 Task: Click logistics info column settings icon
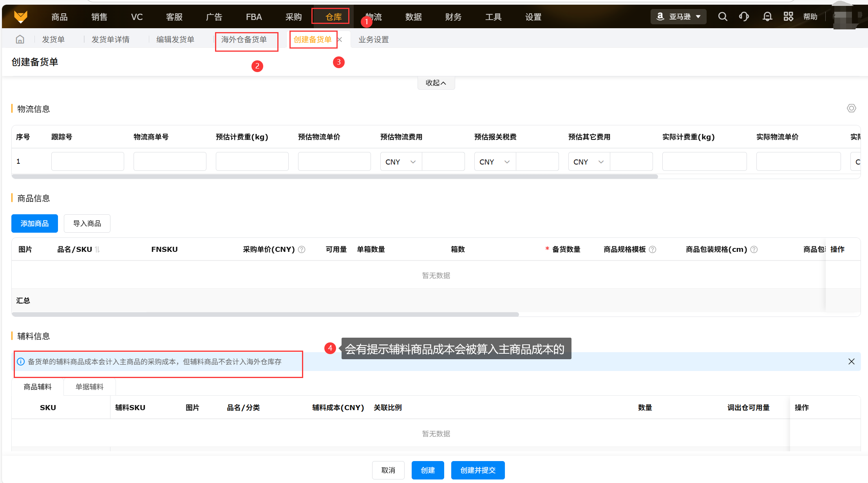point(851,108)
